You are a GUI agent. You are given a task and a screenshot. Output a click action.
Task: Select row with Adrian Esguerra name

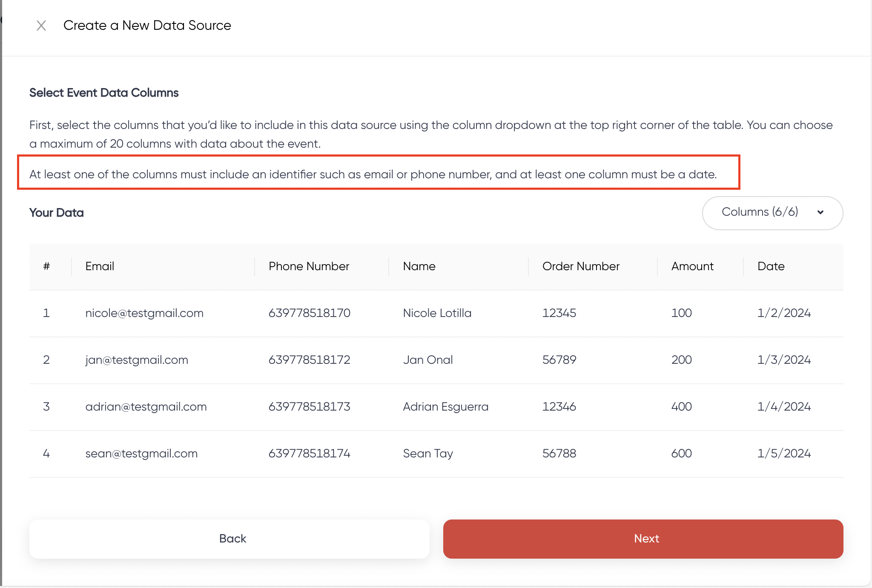445,407
